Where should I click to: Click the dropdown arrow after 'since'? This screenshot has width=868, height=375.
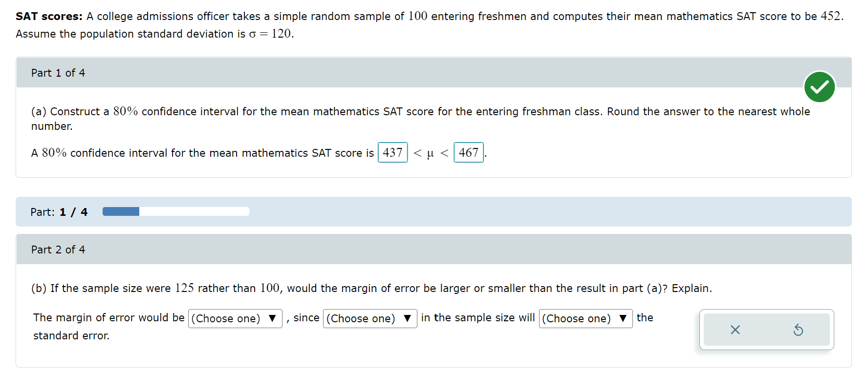[x=407, y=318]
